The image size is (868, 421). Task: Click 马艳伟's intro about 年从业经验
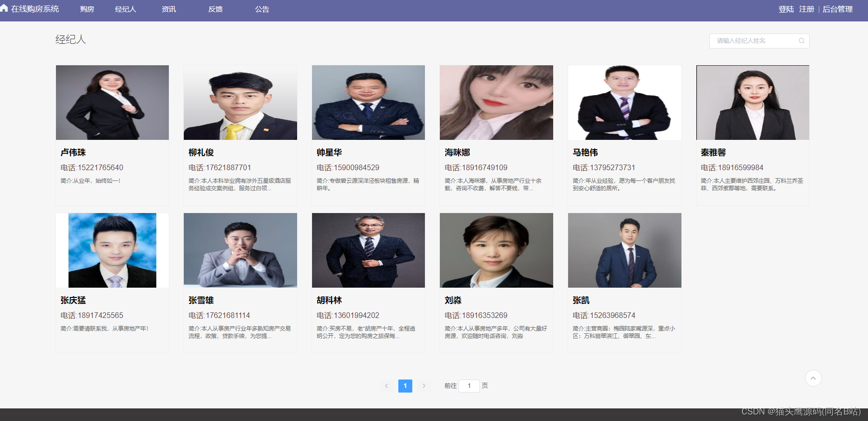tap(624, 184)
